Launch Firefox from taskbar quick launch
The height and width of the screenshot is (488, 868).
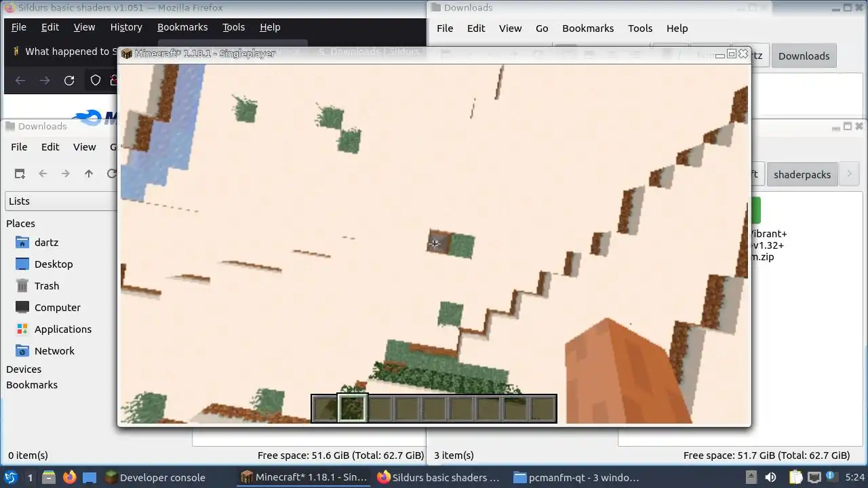click(69, 477)
